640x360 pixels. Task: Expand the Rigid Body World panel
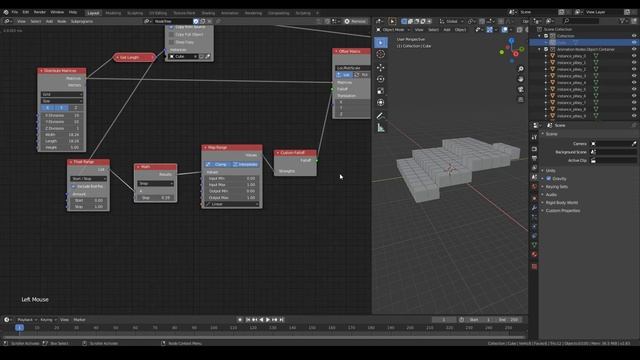(562, 203)
